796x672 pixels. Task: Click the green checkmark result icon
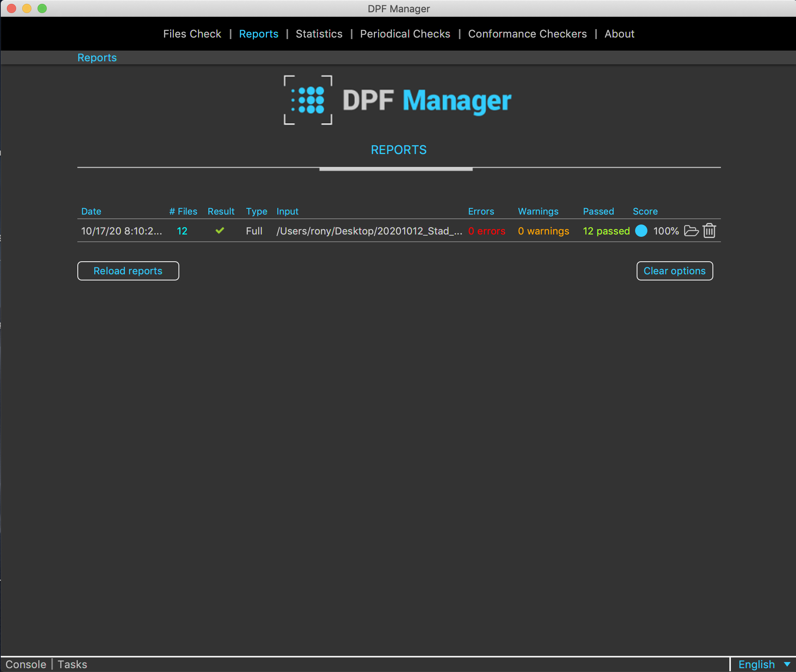click(220, 231)
